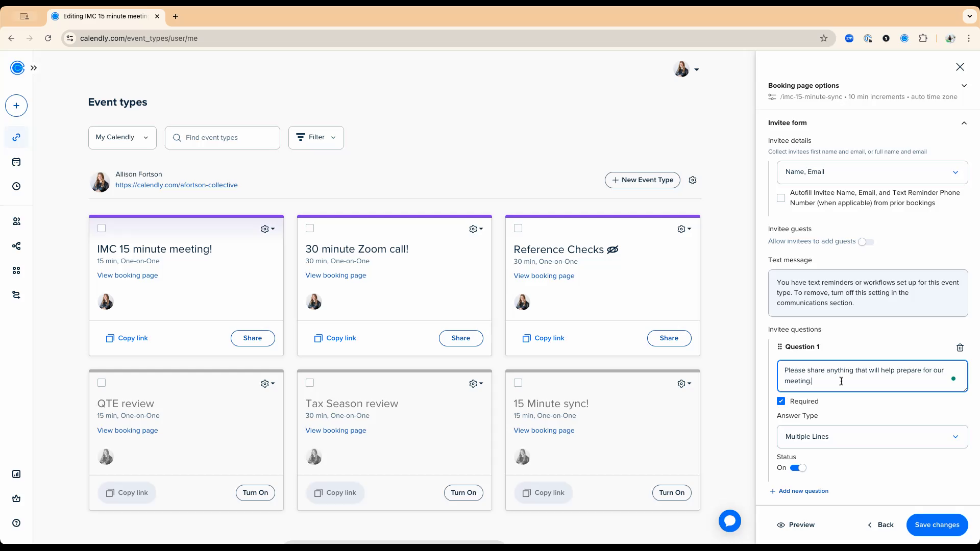Open Help question mark icon in sidebar
The image size is (980, 551).
tap(16, 523)
